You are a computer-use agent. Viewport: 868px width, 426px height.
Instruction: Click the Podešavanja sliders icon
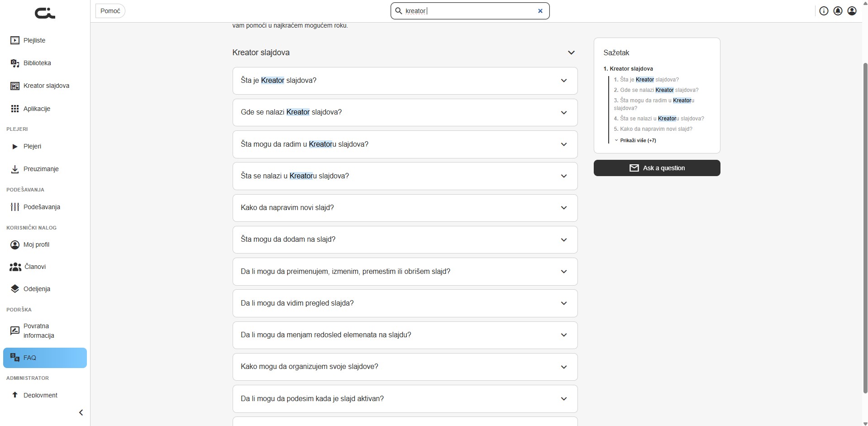tap(15, 207)
